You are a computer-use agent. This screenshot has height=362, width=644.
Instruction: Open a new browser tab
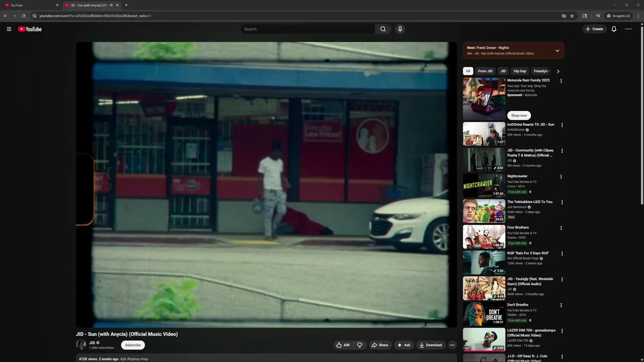pos(126,5)
